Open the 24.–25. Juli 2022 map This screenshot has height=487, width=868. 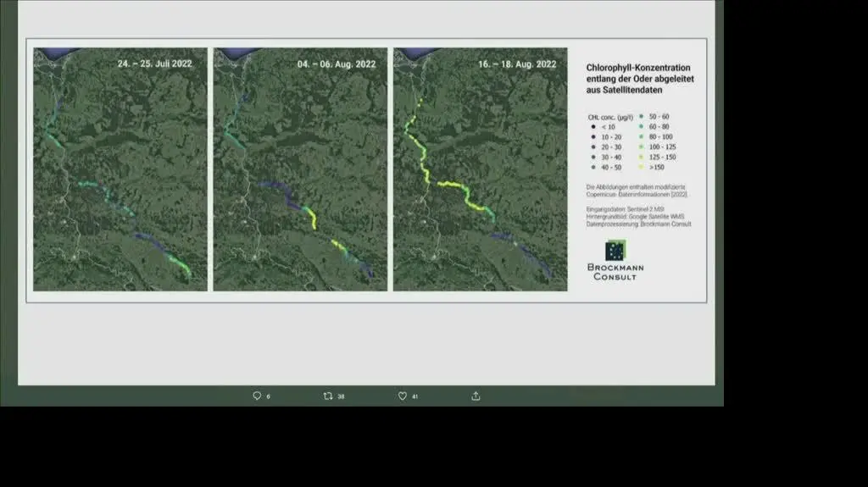tap(120, 169)
